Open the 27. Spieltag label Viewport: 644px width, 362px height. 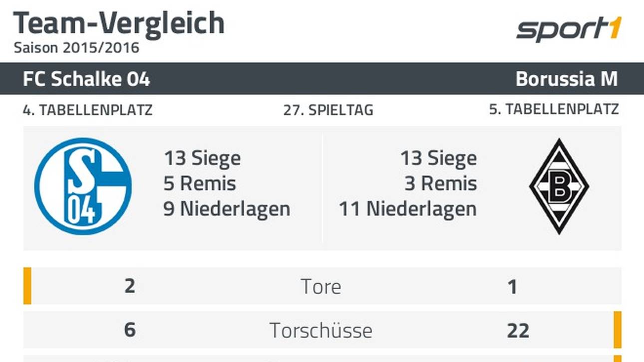[328, 110]
